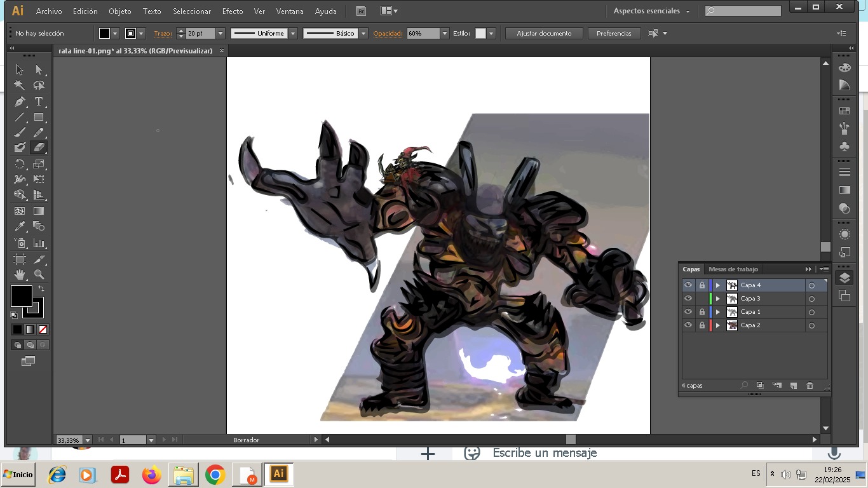Select the Selection (black arrow) tool
Screen dimensions: 868x488
tap(20, 70)
